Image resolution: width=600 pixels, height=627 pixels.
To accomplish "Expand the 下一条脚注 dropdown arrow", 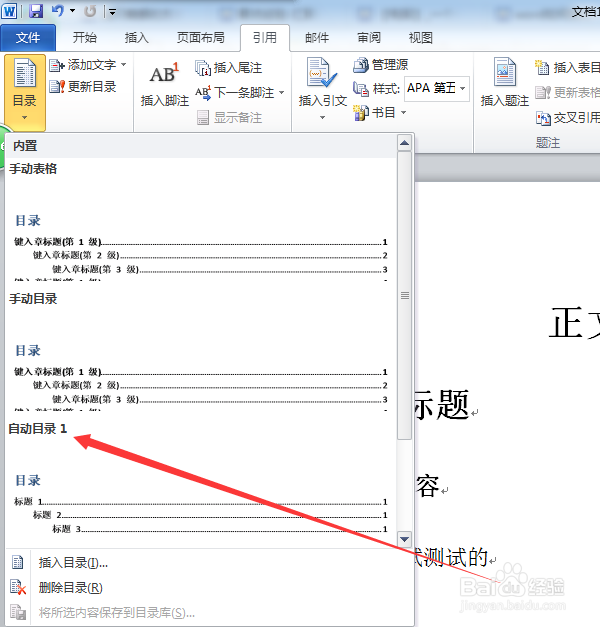I will 282,93.
